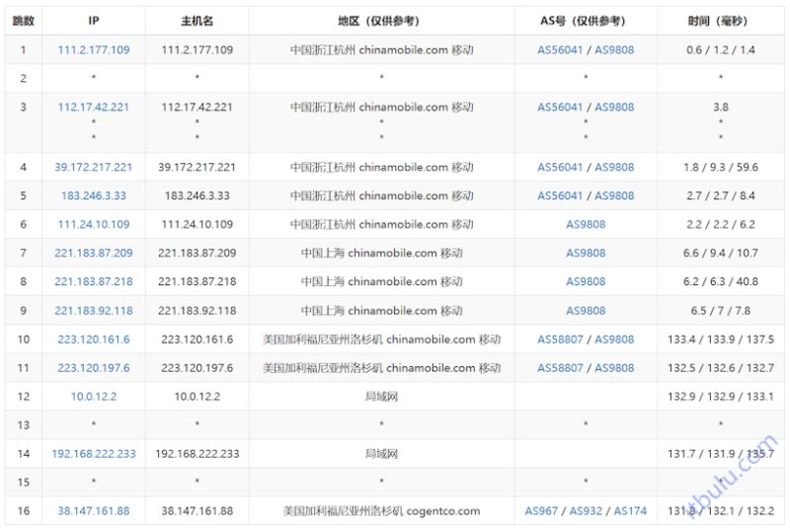Open IP link 112.17.42.221
This screenshot has height=532, width=790.
coord(94,107)
